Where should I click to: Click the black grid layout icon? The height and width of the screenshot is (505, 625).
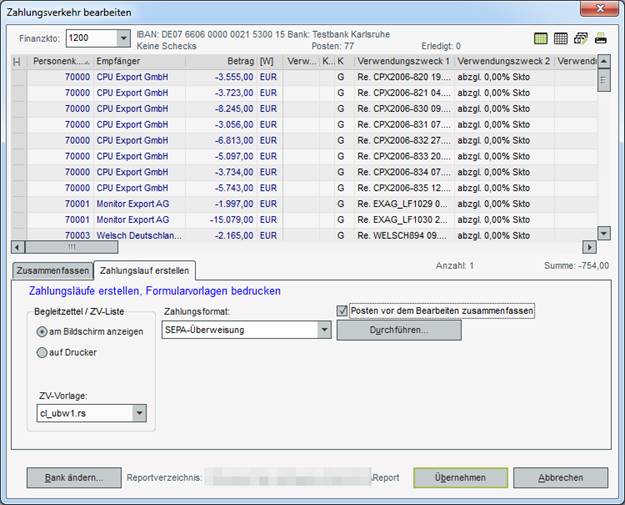coord(560,38)
